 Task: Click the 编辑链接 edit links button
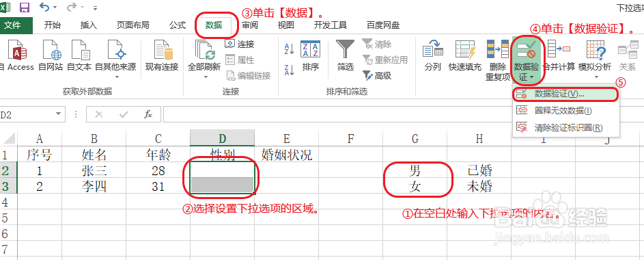(x=249, y=75)
